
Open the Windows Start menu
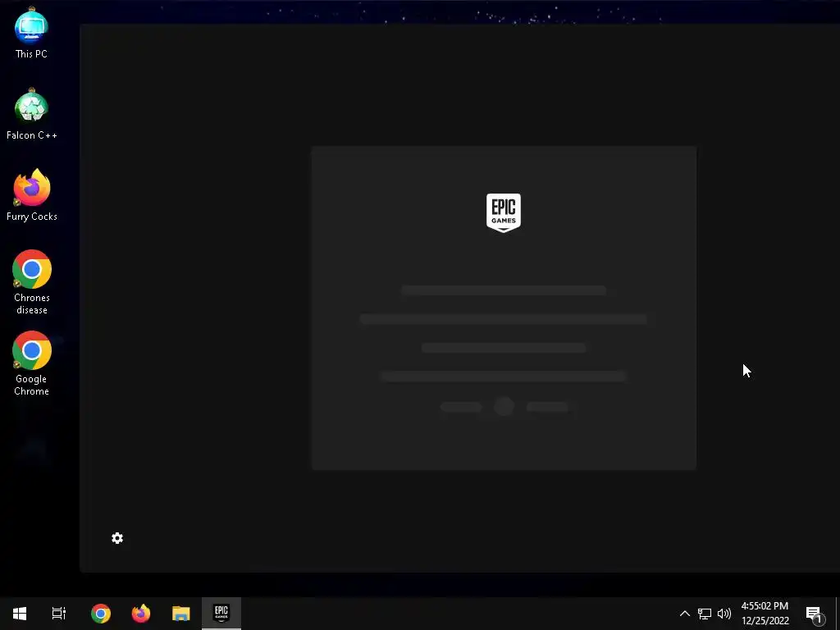pyautogui.click(x=20, y=614)
